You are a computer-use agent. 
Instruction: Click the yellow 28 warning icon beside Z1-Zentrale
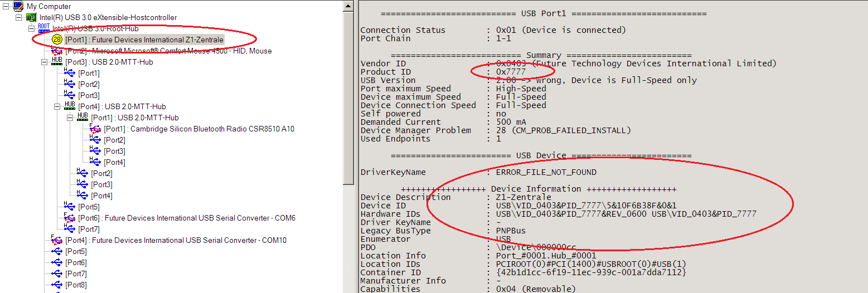57,40
